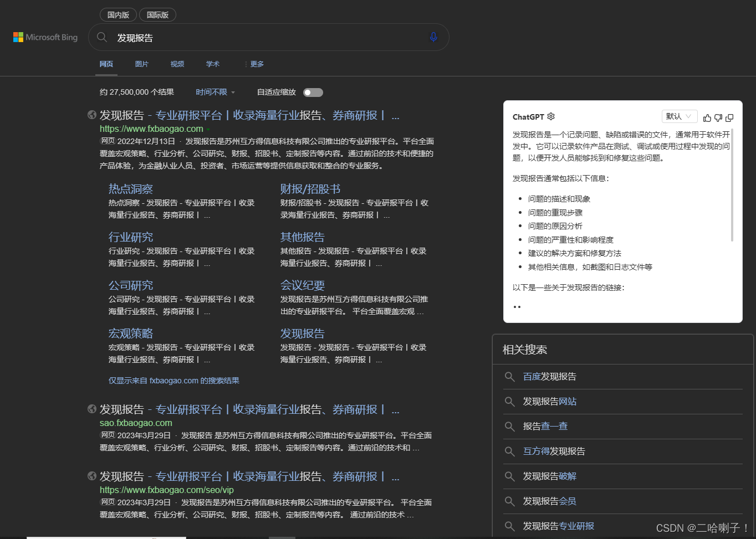This screenshot has height=539, width=756.
Task: Click 仅显示来自 fxbaogao.com 的搜索结果 link
Action: [174, 381]
